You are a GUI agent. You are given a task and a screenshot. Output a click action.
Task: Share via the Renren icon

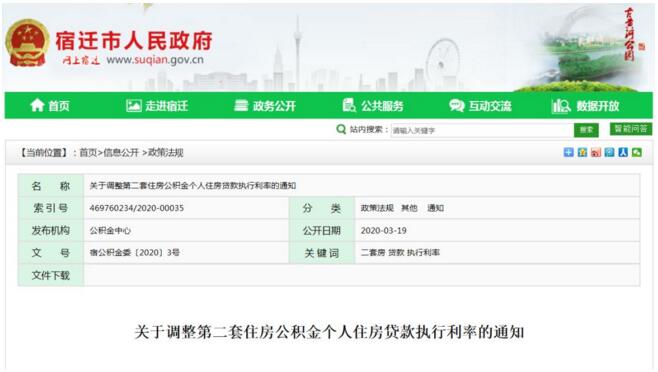click(623, 152)
